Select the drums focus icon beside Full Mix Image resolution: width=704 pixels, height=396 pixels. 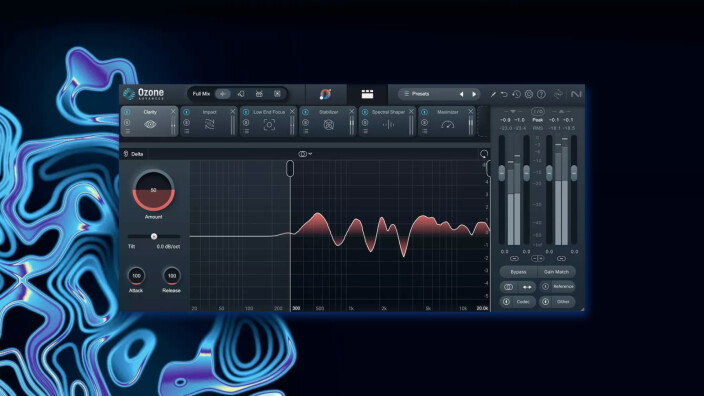tap(259, 94)
